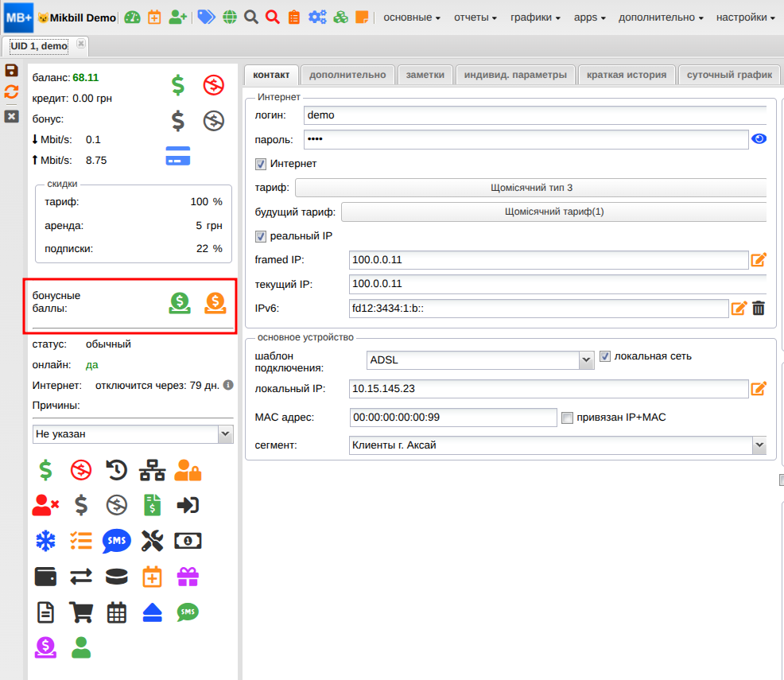Change tariff via Щомісячний тип 3 button
784x680 pixels.
coord(531,188)
